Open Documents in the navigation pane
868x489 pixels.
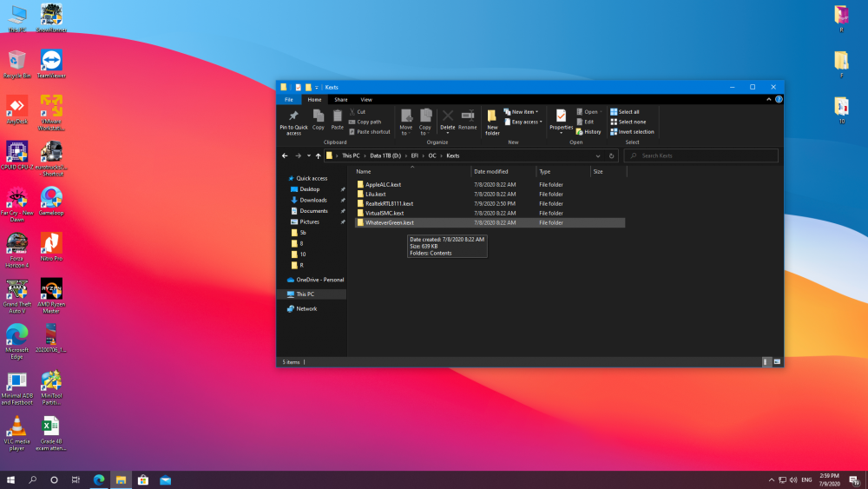(313, 211)
